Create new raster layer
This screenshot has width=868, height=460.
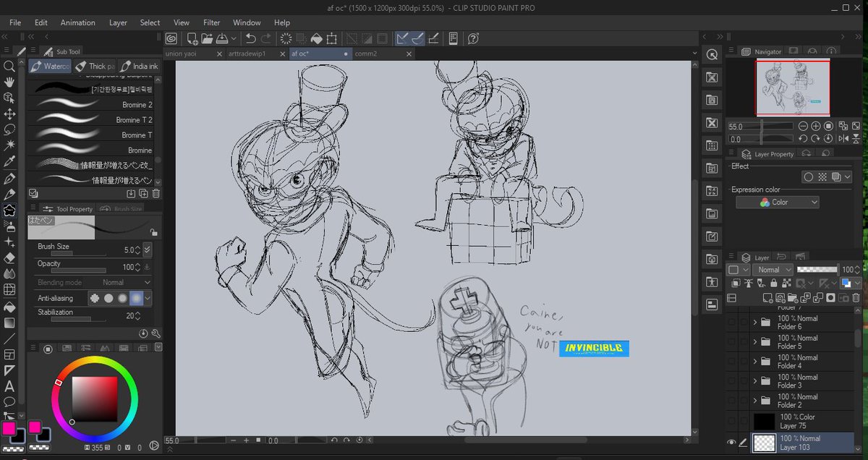(767, 297)
